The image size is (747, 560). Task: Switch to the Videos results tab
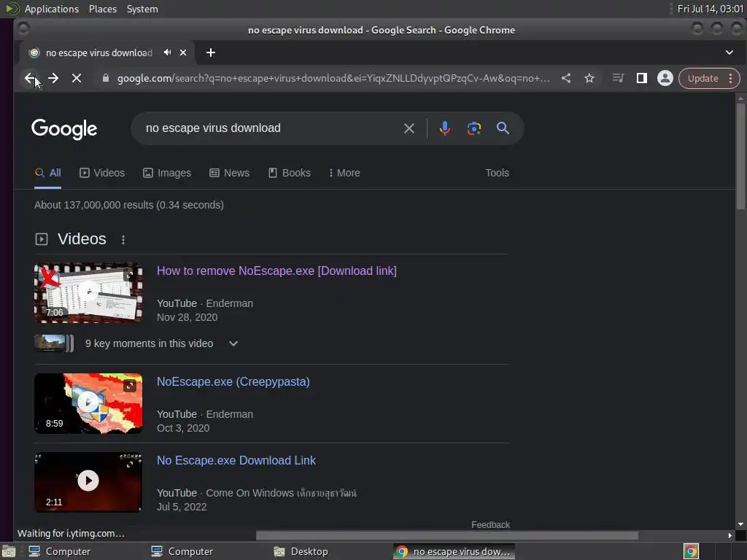tap(102, 173)
